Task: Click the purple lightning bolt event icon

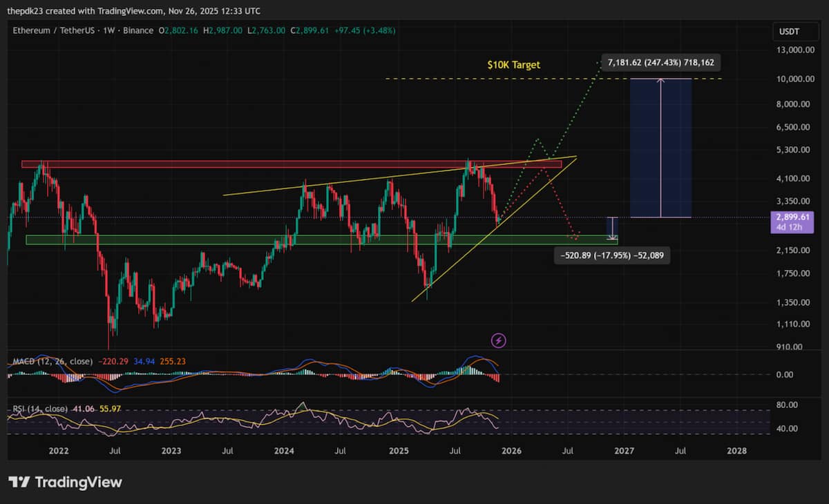Action: tap(498, 340)
